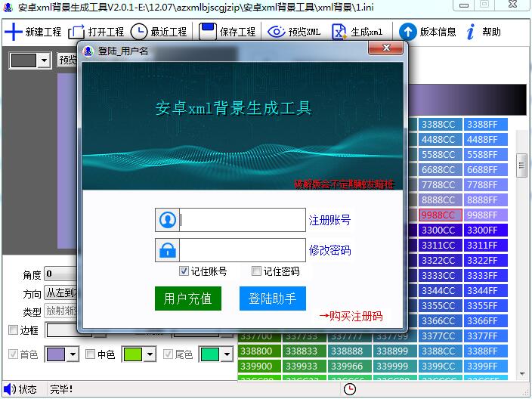532x399 pixels.
Task: Click the 角度 angle input field
Action: click(x=61, y=274)
